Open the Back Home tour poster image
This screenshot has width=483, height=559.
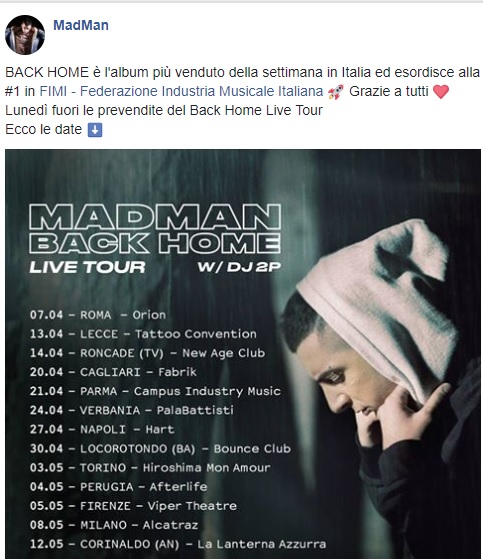243,354
